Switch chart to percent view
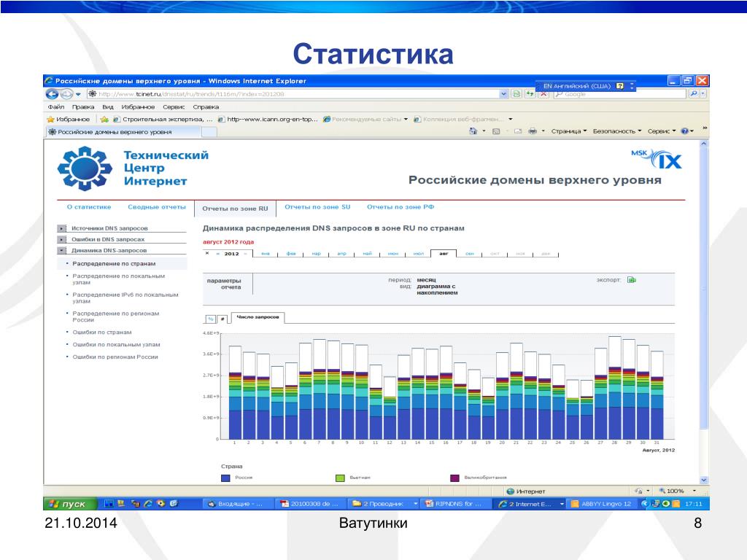This screenshot has height=560, width=747. point(210,319)
